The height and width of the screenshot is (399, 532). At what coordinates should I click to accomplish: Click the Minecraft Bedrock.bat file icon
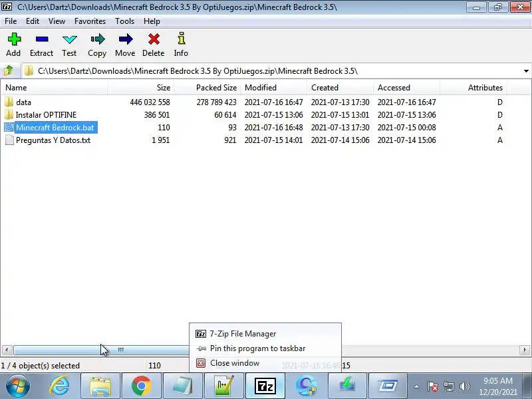click(9, 127)
